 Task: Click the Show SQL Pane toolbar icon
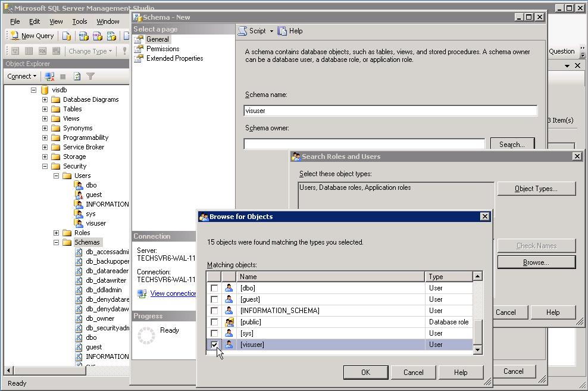(x=42, y=51)
